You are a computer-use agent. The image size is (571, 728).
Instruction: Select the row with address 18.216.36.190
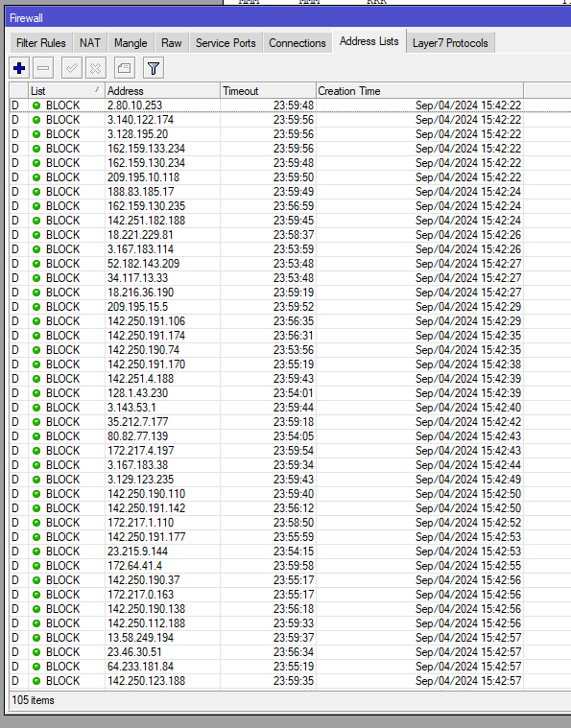(290, 293)
